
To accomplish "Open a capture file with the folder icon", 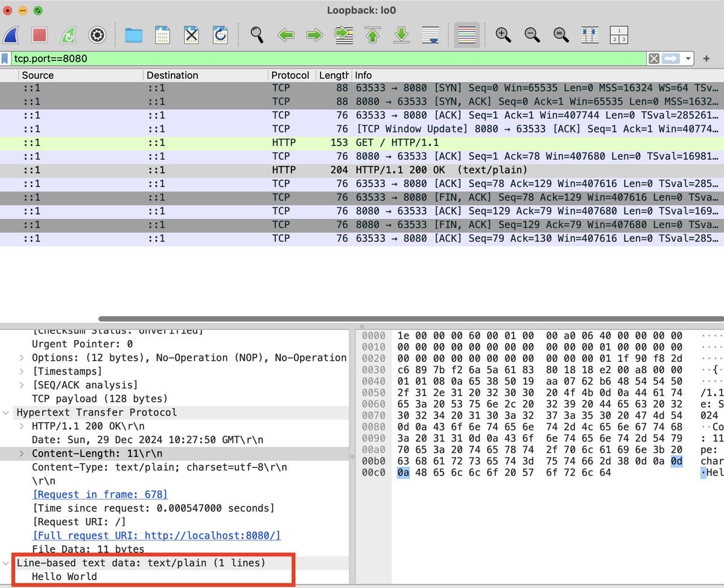I will click(x=133, y=35).
